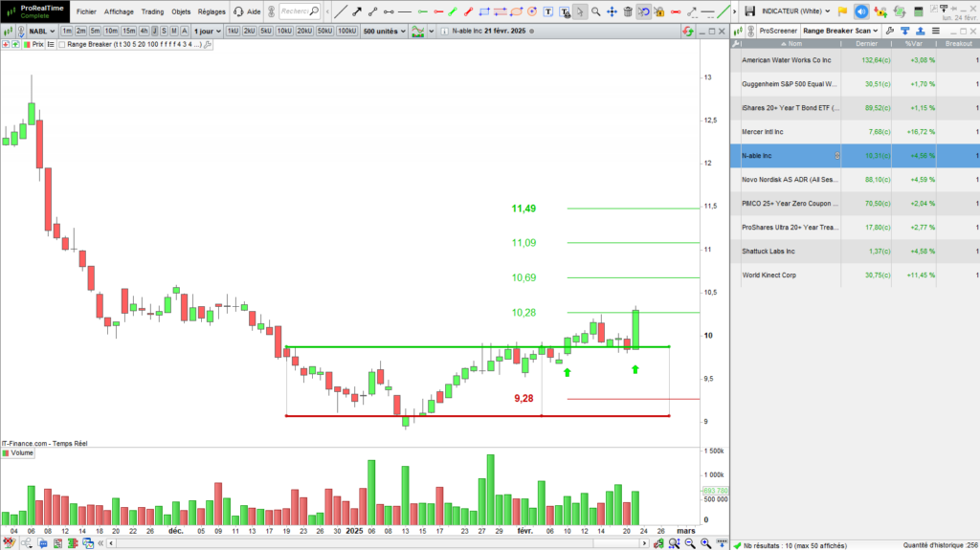Toggle the Range Breaker indicator checkbox
Image resolution: width=980 pixels, height=550 pixels.
61,44
